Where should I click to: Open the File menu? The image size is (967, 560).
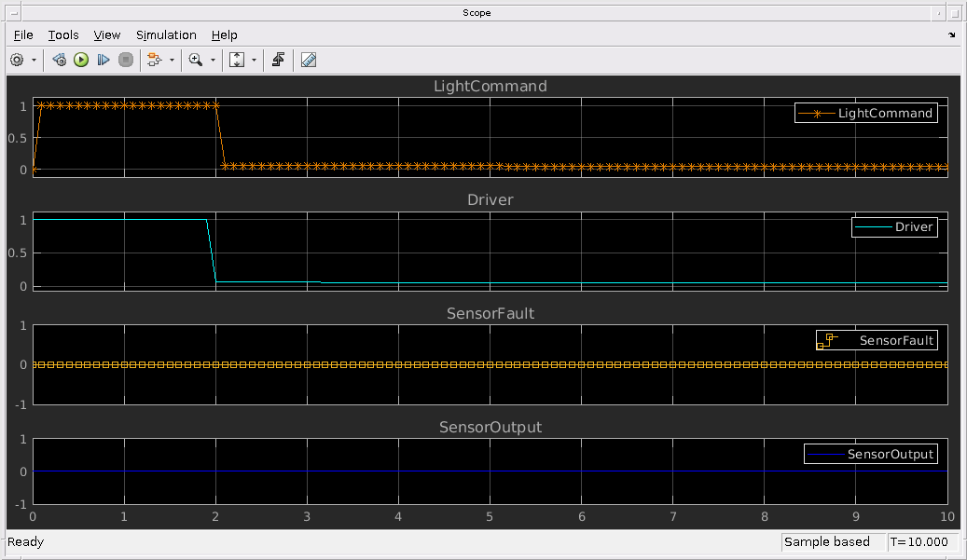pos(23,34)
